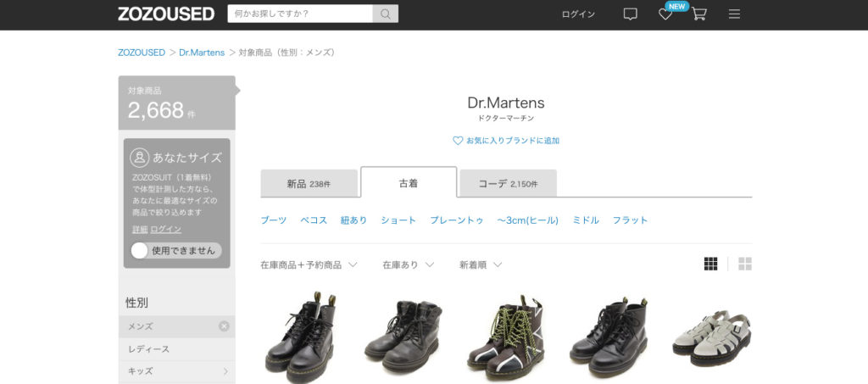Open the boots with yellow-green laces thumbnail
Image resolution: width=868 pixels, height=384 pixels.
[x=506, y=337]
